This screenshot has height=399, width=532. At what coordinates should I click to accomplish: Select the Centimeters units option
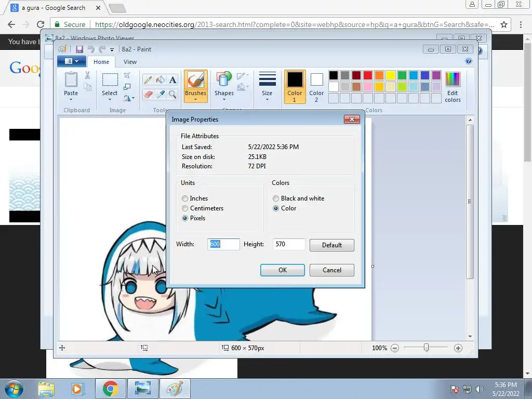pyautogui.click(x=203, y=208)
